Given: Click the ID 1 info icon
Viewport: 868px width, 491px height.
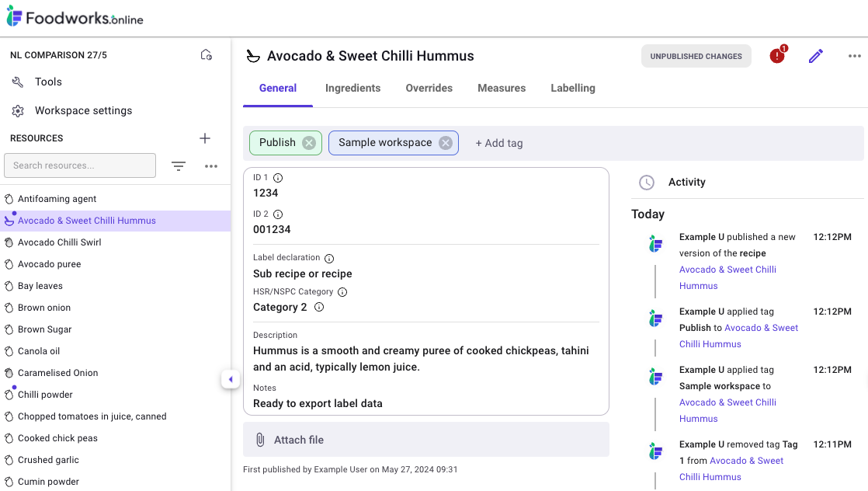Looking at the screenshot, I should click(x=278, y=178).
